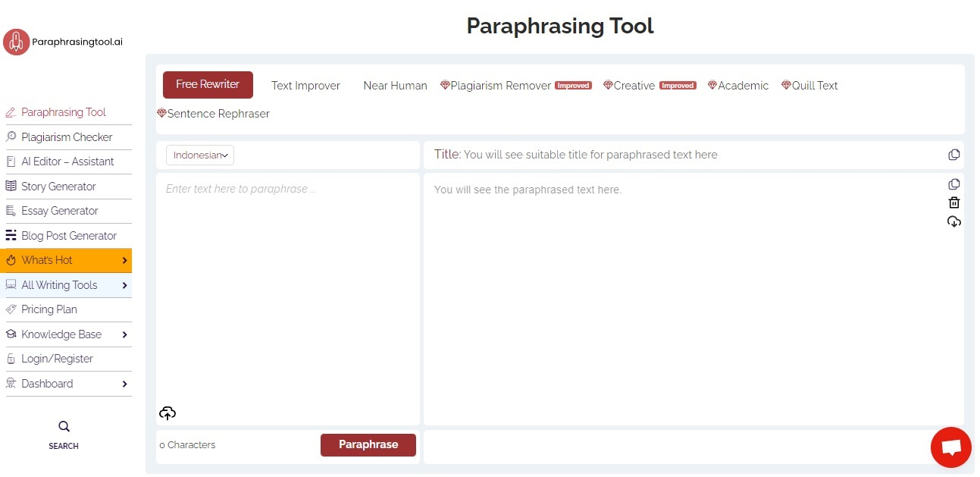Click the All Writing Tools laptop icon
This screenshot has height=477, width=980.
[11, 285]
